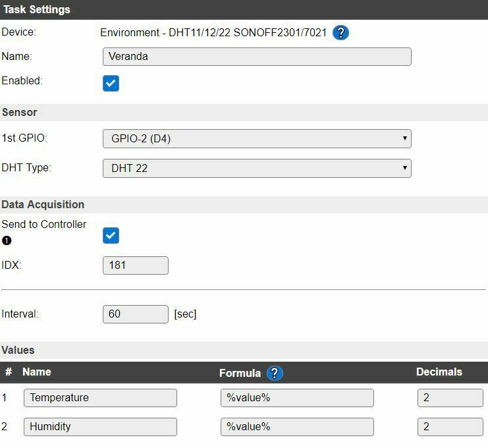Focus the IDX input field
488x448 pixels.
136,265
